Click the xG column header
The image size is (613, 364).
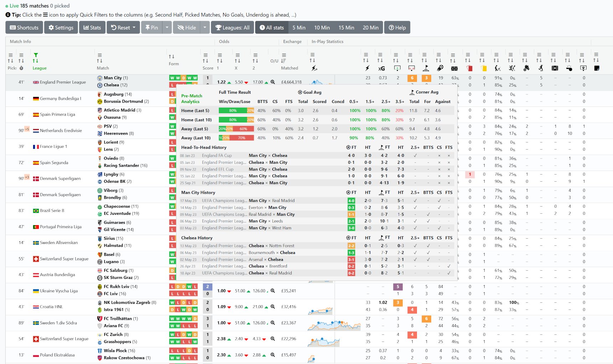[381, 68]
